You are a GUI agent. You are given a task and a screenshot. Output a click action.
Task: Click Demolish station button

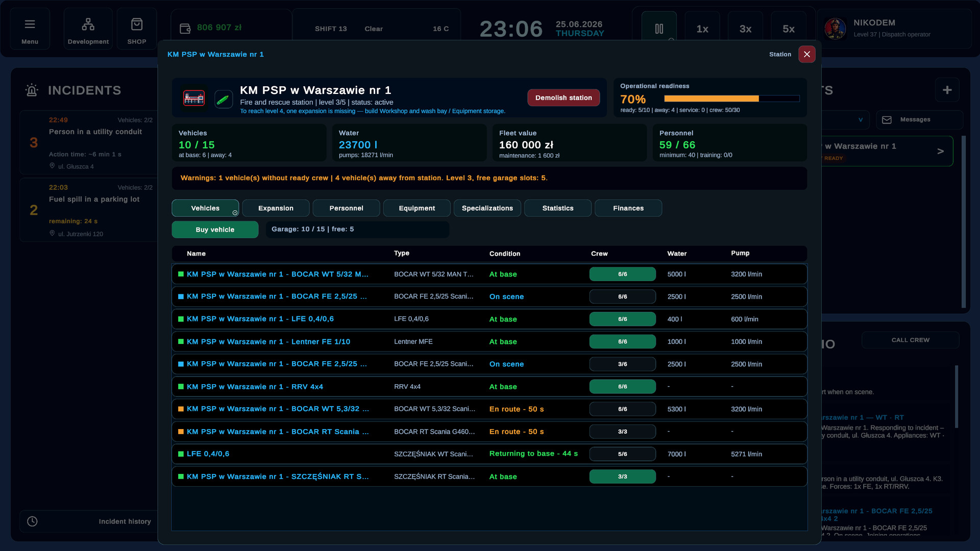tap(563, 97)
